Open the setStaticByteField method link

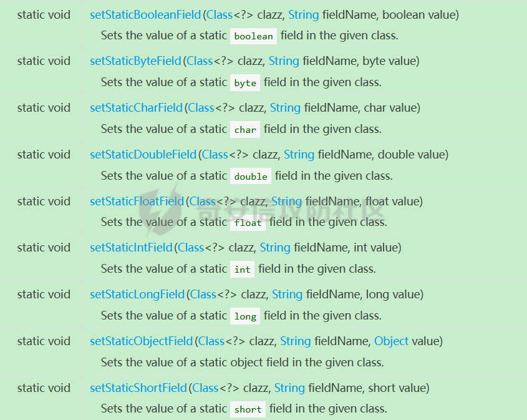(135, 61)
